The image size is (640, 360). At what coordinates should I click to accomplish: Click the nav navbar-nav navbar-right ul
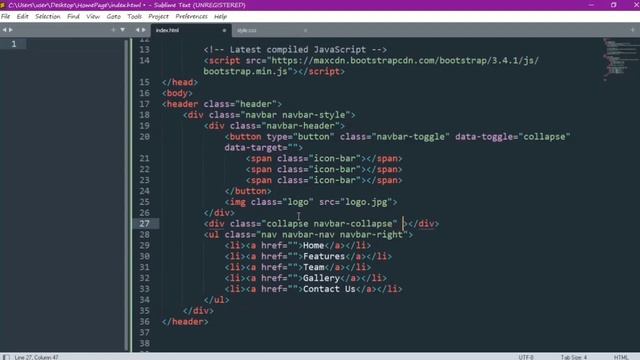click(x=308, y=235)
